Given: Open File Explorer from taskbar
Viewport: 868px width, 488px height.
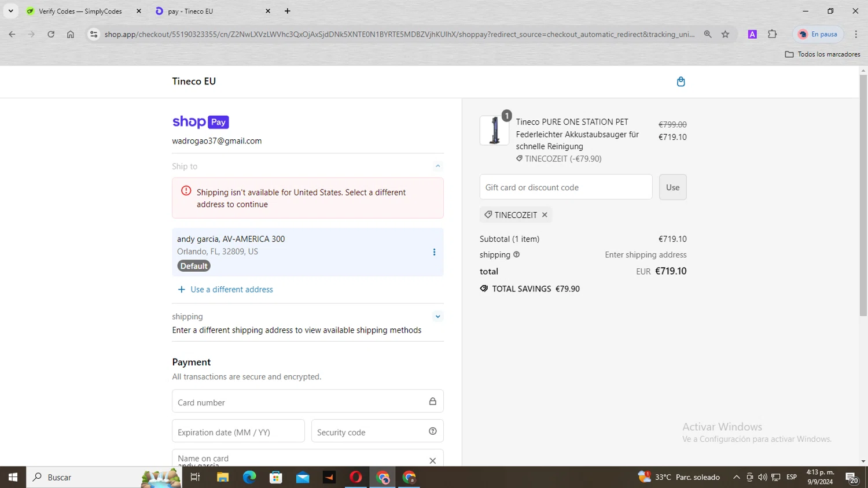Looking at the screenshot, I should pos(223,477).
